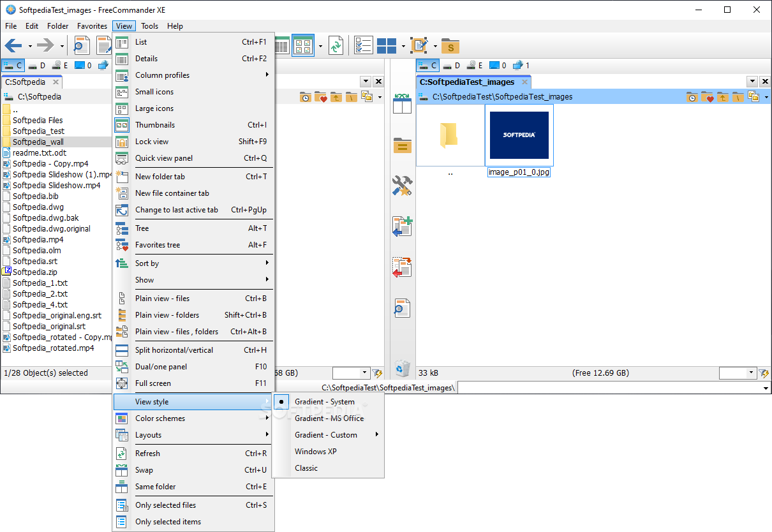Click favorites heart folder icon in left panel

[320, 97]
